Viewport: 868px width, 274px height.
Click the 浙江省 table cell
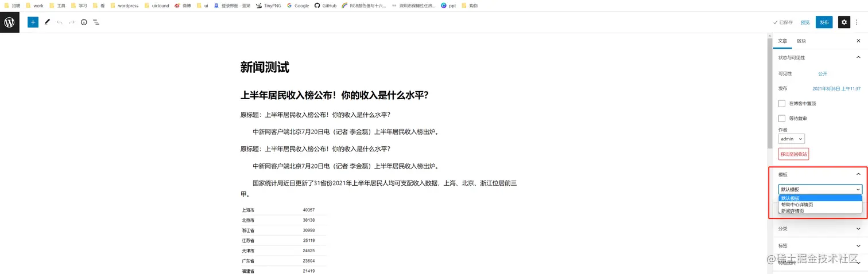click(248, 230)
